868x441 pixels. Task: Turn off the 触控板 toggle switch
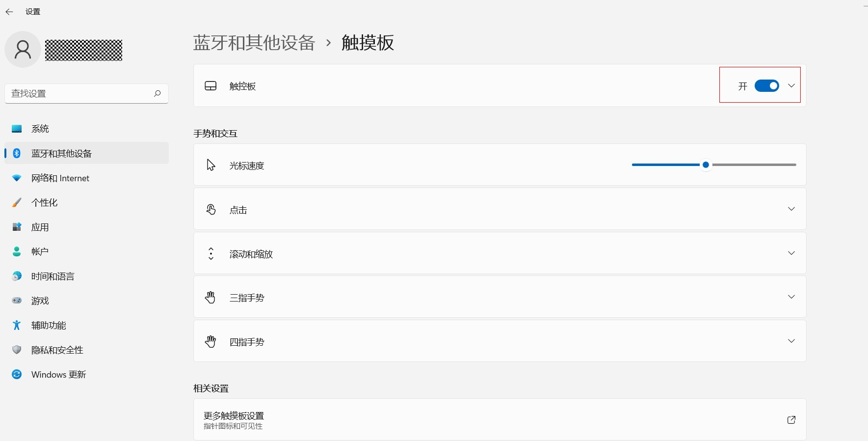(766, 86)
